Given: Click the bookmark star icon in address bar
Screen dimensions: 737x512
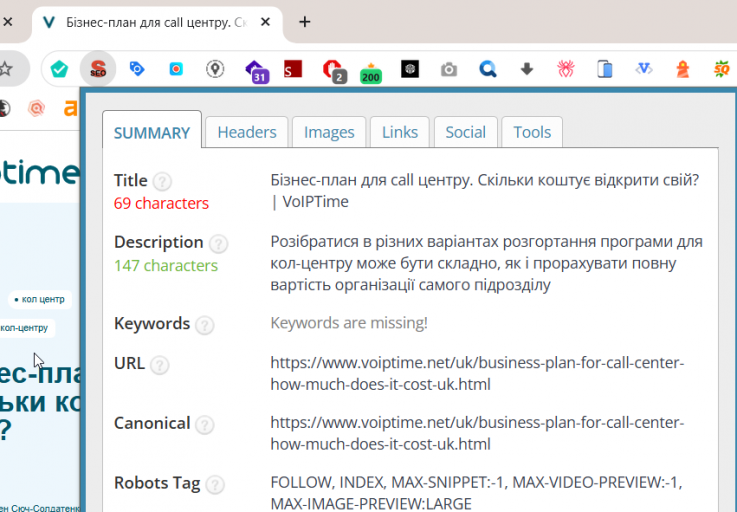Looking at the screenshot, I should coord(6,69).
